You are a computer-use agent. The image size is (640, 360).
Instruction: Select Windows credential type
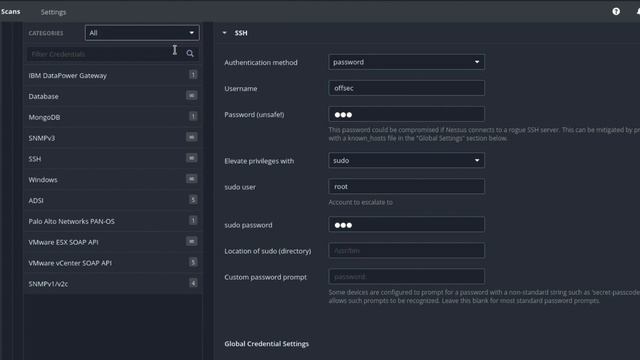113,180
